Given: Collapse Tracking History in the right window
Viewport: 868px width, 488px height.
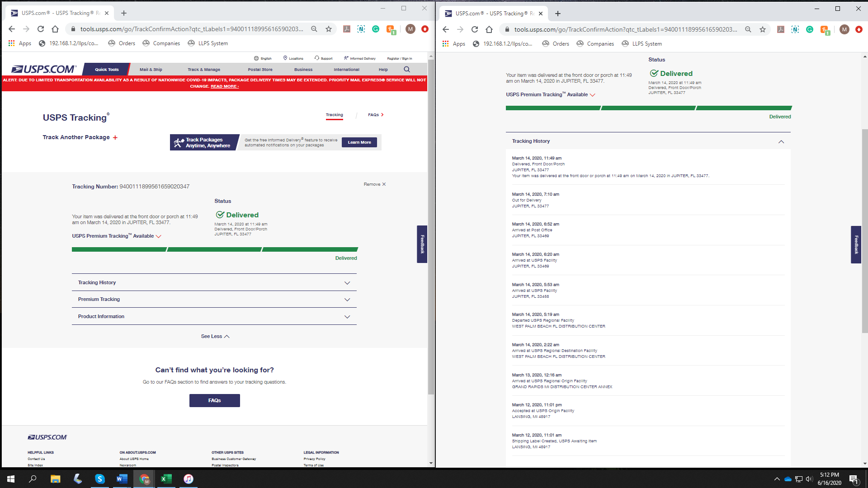Looking at the screenshot, I should [x=781, y=142].
